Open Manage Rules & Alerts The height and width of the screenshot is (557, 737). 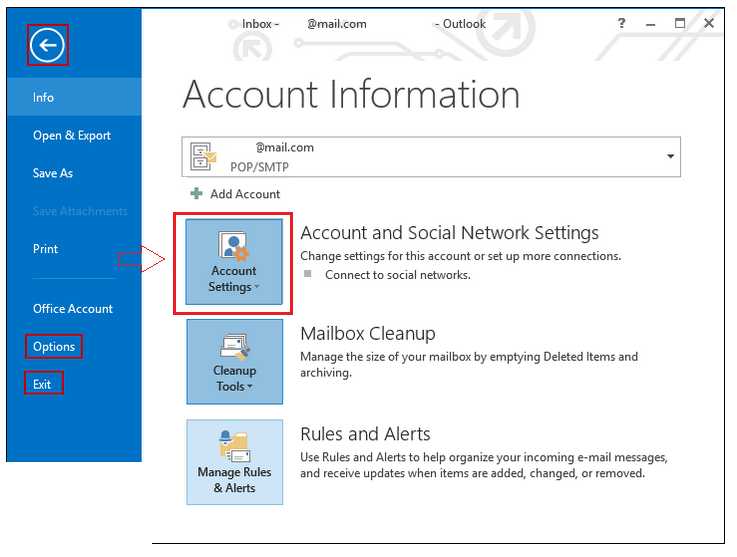235,462
